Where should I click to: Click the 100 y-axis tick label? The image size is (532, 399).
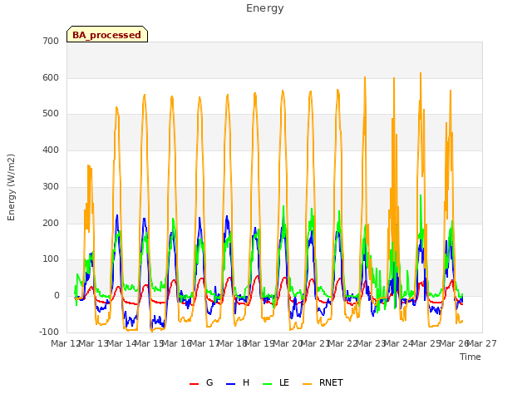pos(51,259)
